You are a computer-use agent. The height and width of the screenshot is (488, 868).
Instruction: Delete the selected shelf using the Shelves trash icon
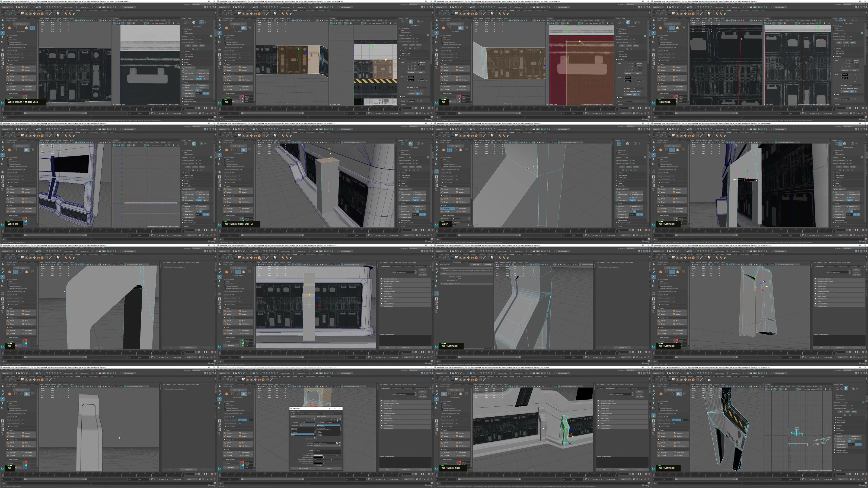coord(315,419)
